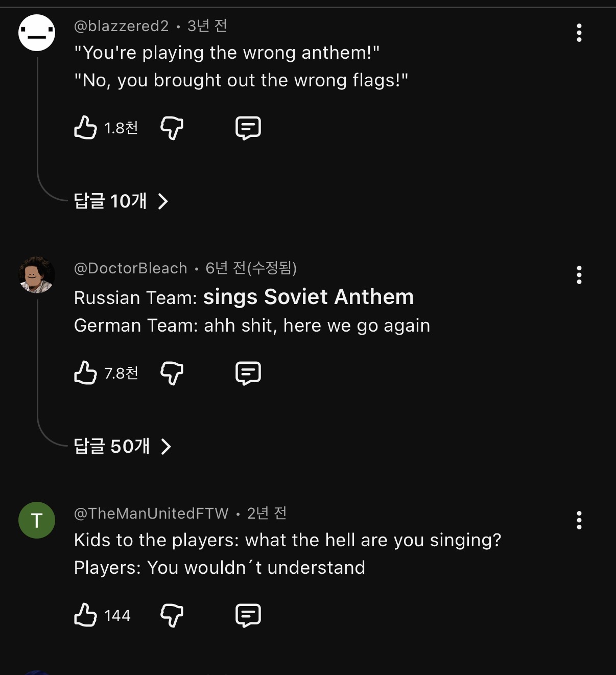
Task: Expand the 10 replies under @blazzered2's comment
Action: (111, 202)
